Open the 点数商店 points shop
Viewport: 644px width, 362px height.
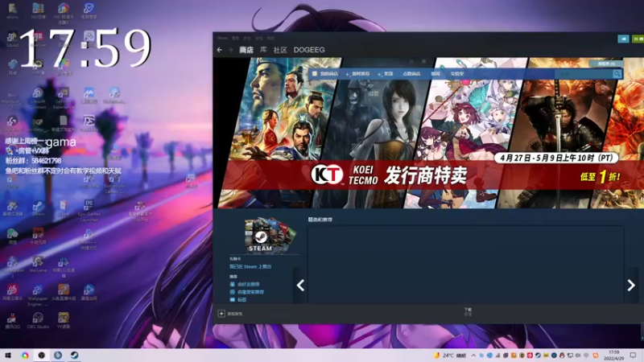coord(411,74)
